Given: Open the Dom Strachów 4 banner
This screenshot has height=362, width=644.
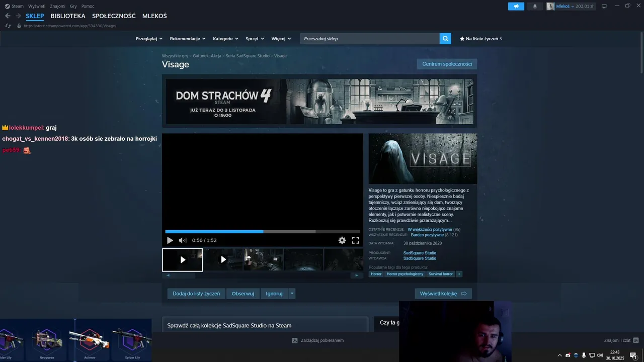Looking at the screenshot, I should [x=319, y=101].
